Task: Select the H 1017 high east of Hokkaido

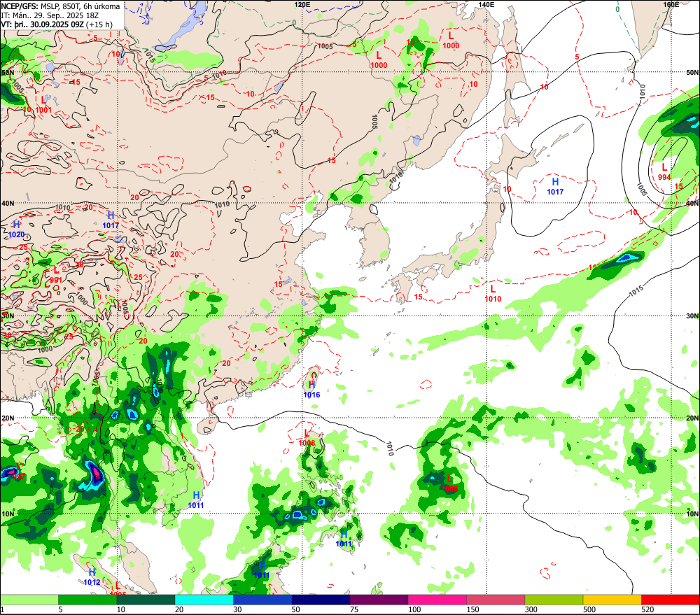Action: [x=555, y=187]
